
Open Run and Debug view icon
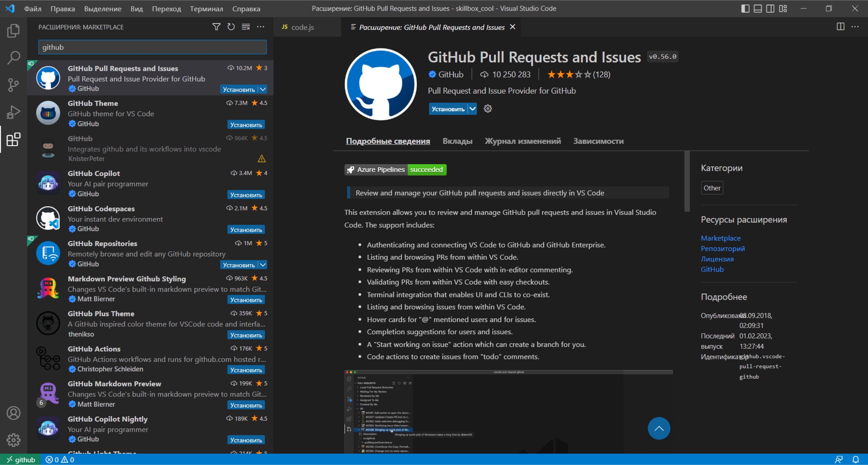(x=13, y=112)
